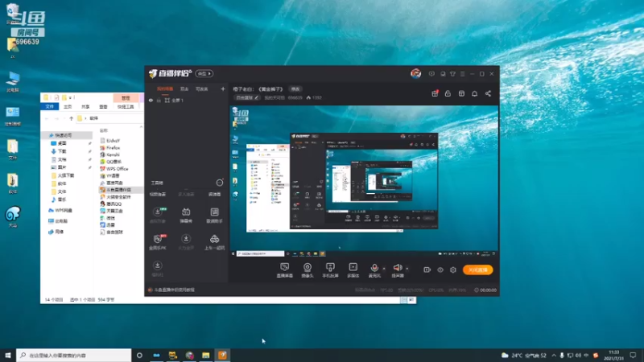Add a new scene with plus icon
The width and height of the screenshot is (644, 362).
[223, 88]
